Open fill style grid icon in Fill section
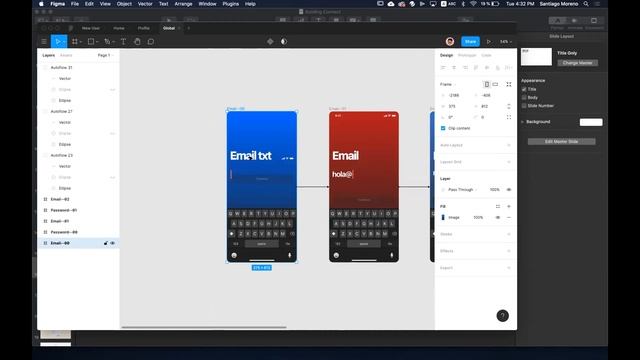Screen dimensions: 640x360 498,207
